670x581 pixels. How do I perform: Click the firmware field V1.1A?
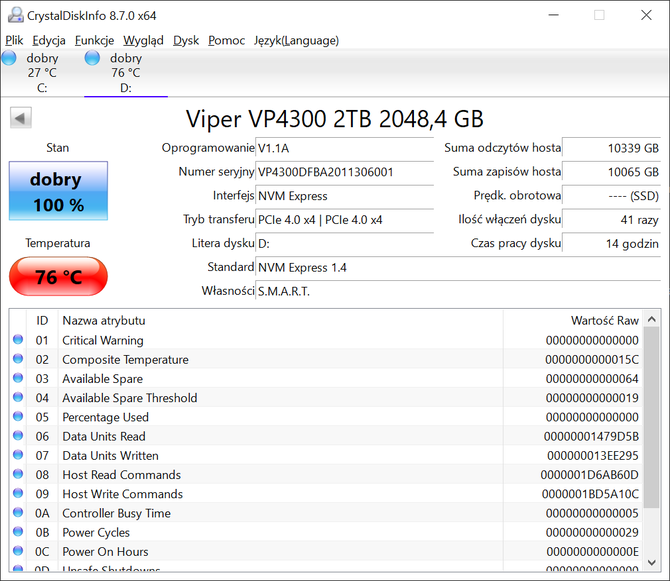[x=344, y=148]
